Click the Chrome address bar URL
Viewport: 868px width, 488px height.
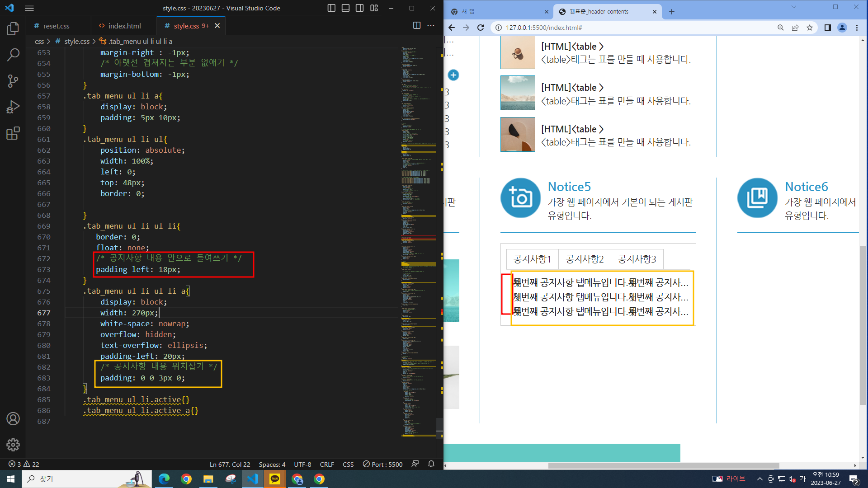pyautogui.click(x=544, y=28)
